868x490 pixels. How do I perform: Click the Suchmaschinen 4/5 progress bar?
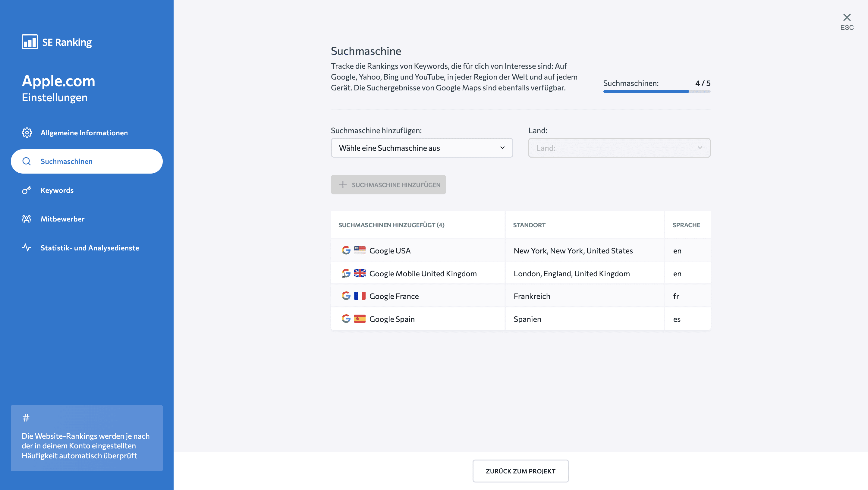point(657,91)
